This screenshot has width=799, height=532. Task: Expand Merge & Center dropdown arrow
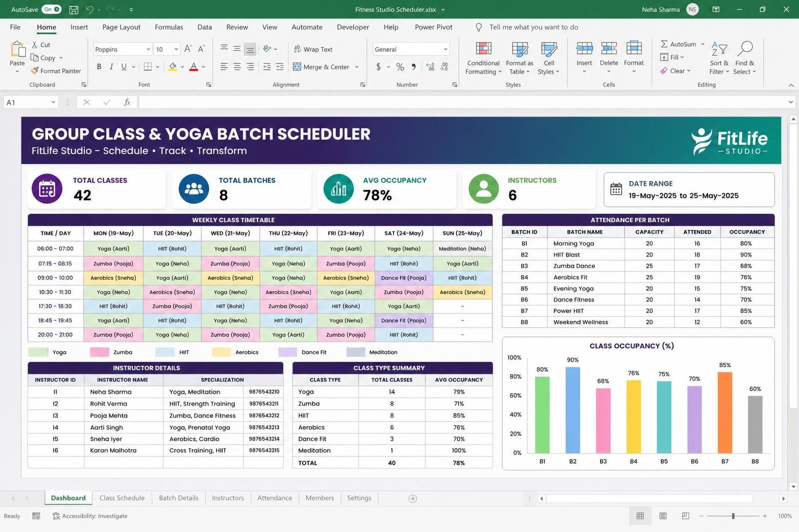coord(357,67)
